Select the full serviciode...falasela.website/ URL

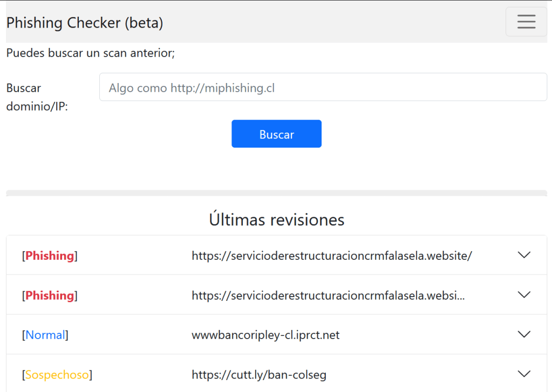(x=332, y=256)
